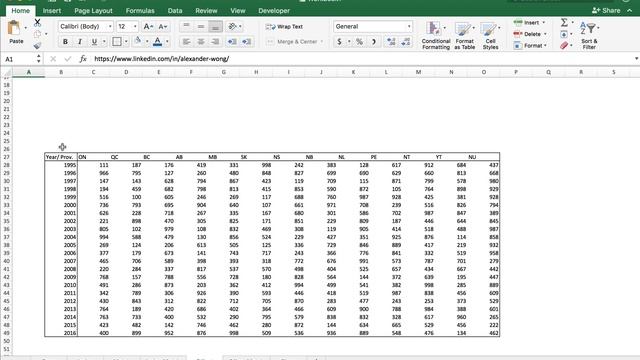Open Sort & Filter

click(589, 35)
